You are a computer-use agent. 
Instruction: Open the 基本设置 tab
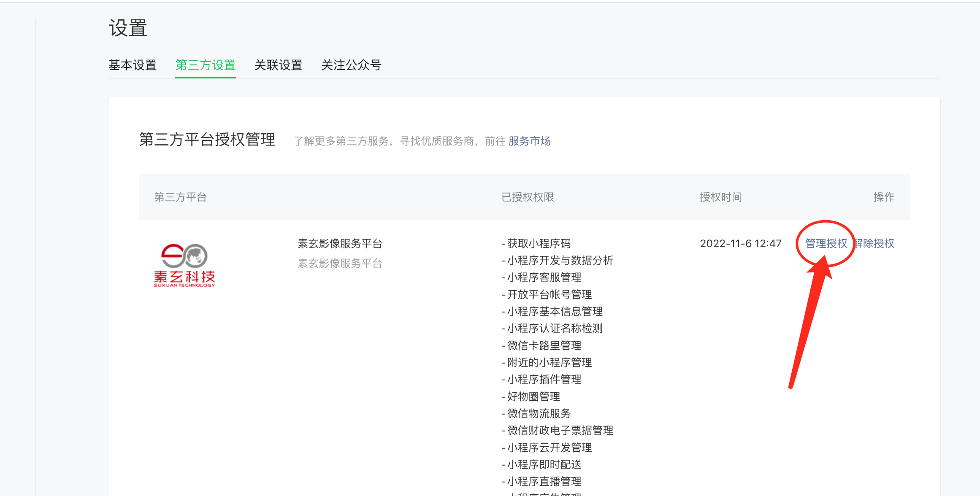click(133, 65)
